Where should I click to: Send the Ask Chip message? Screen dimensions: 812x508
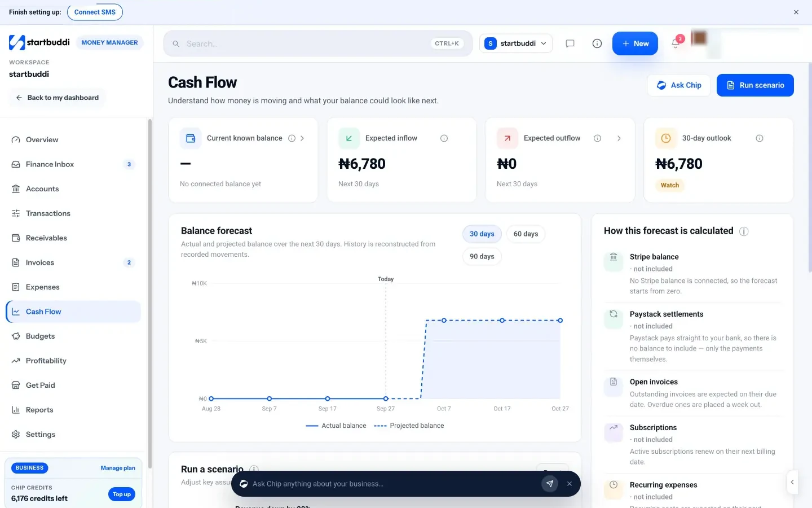click(x=550, y=484)
